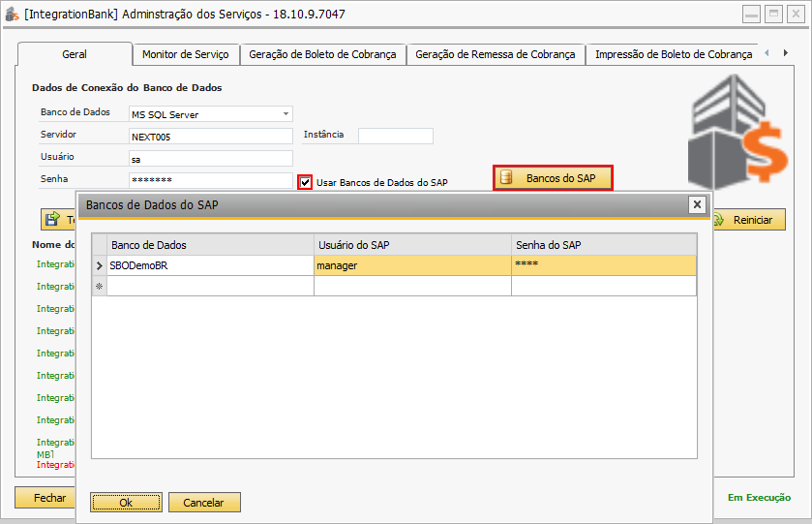
Task: Click the masked Senha do SAP cell
Action: click(x=604, y=265)
